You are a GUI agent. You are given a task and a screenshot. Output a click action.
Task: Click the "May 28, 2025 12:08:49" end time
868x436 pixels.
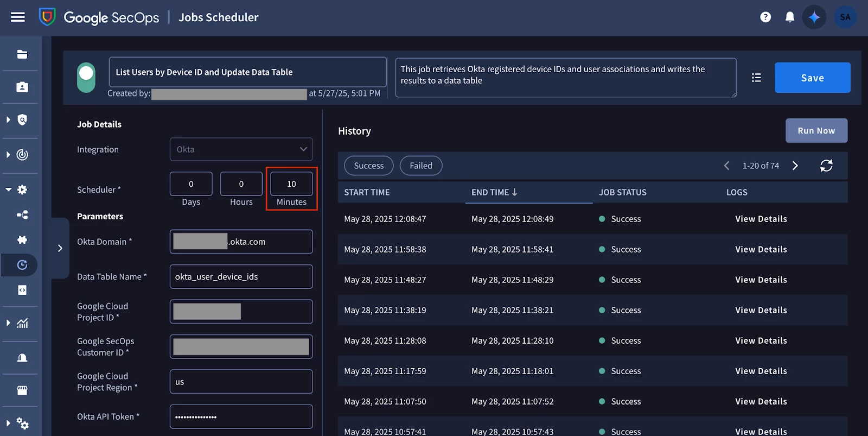(x=512, y=219)
